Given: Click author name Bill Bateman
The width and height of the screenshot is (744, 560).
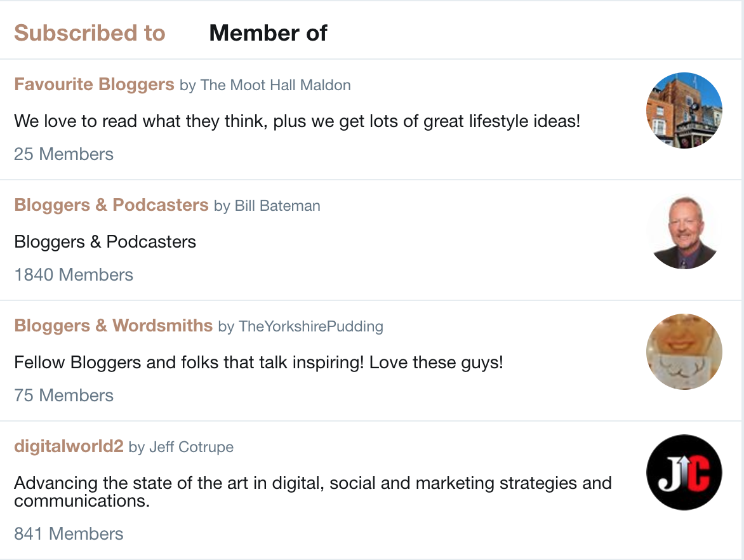Looking at the screenshot, I should point(277,206).
